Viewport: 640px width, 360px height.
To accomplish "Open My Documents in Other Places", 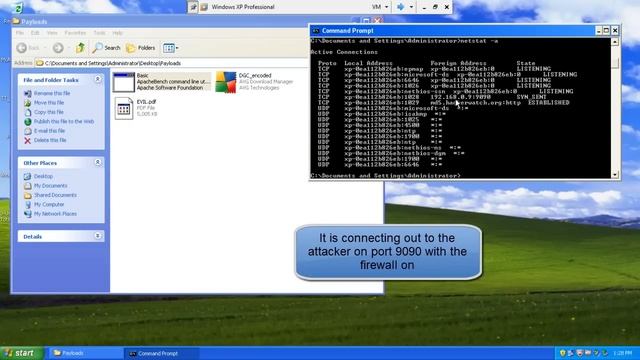I will tap(51, 186).
